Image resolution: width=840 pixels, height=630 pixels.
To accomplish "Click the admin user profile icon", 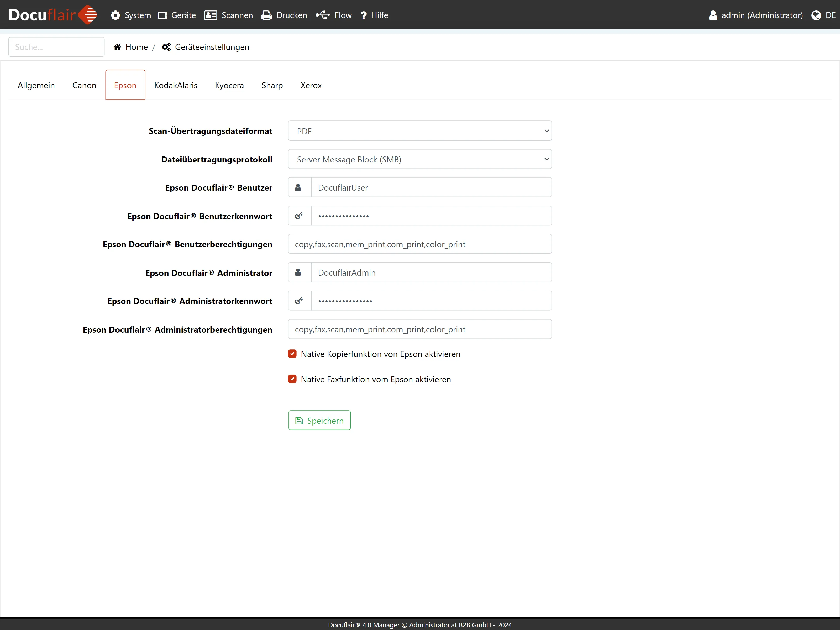I will (713, 15).
